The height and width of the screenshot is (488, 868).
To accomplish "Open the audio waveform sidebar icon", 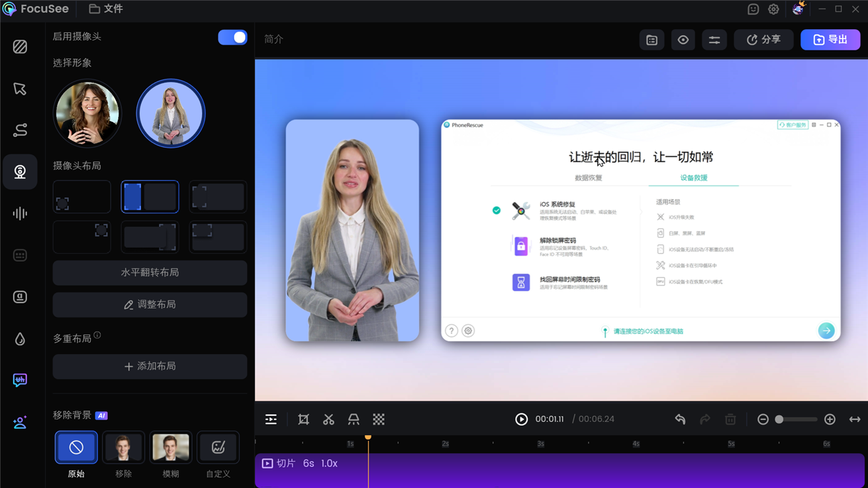I will (x=20, y=213).
